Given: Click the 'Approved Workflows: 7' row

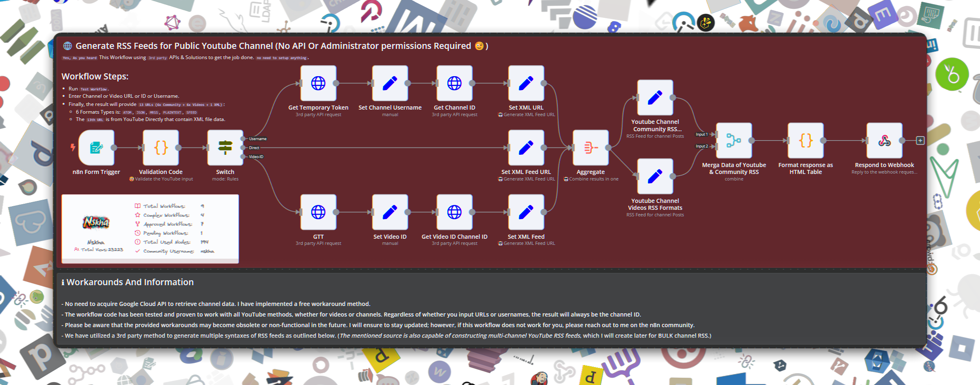Looking at the screenshot, I should [170, 224].
